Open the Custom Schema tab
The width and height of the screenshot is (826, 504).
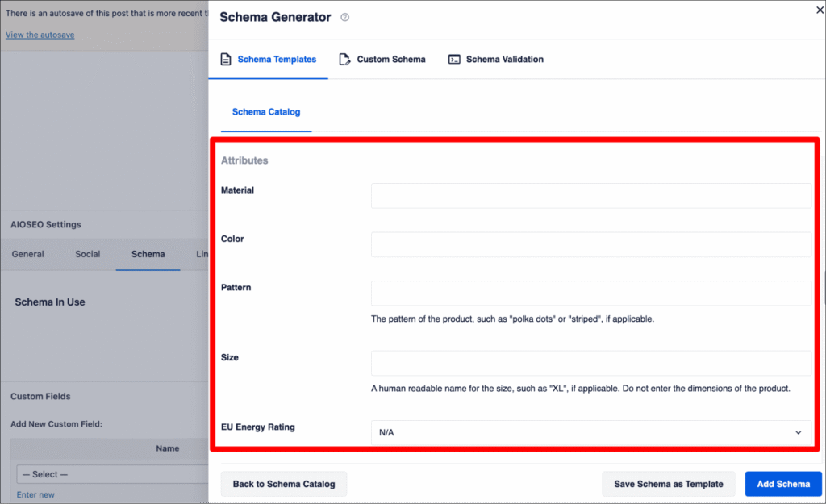click(x=382, y=60)
